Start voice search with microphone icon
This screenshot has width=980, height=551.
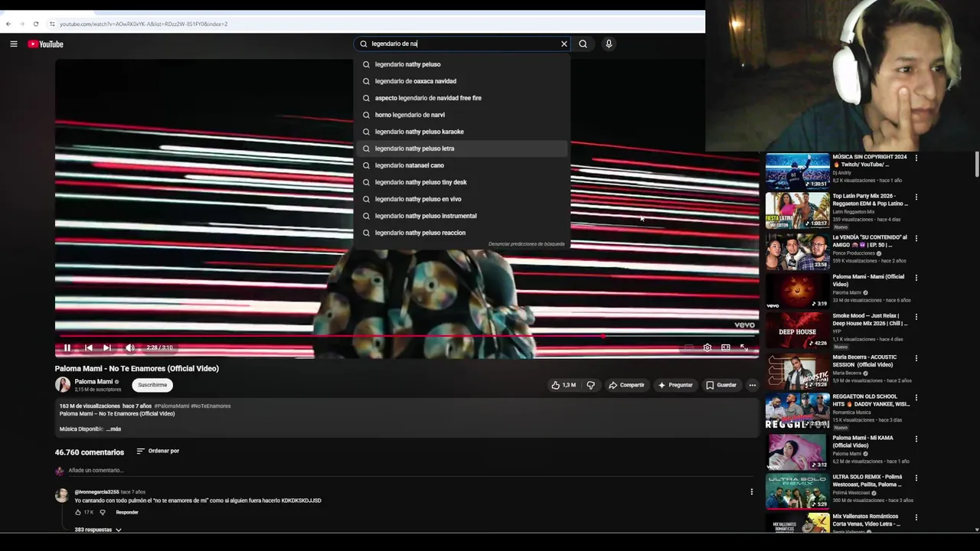[609, 44]
